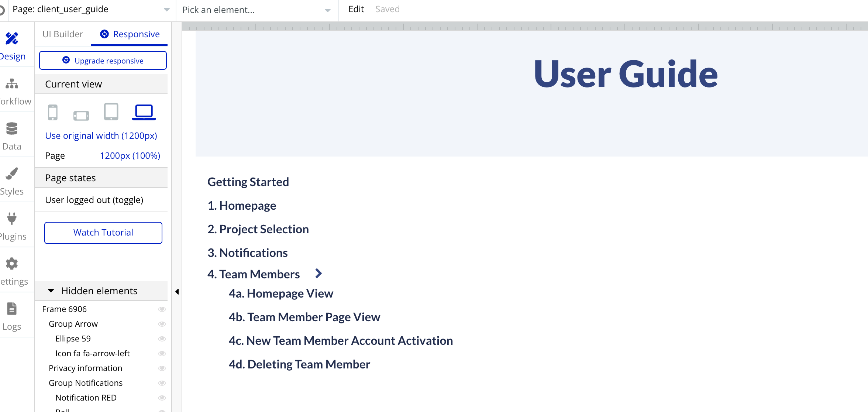
Task: Open the Workflow section icon
Action: [x=12, y=84]
